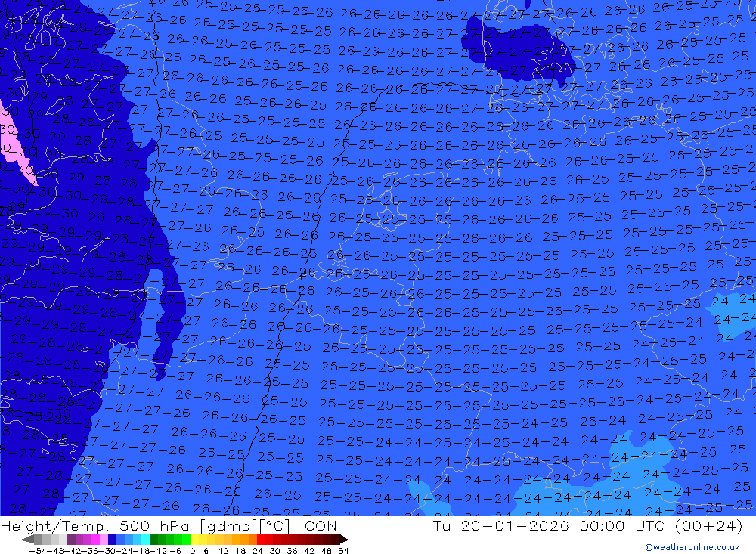Click the bright red legend swatch above 24

click(x=261, y=539)
